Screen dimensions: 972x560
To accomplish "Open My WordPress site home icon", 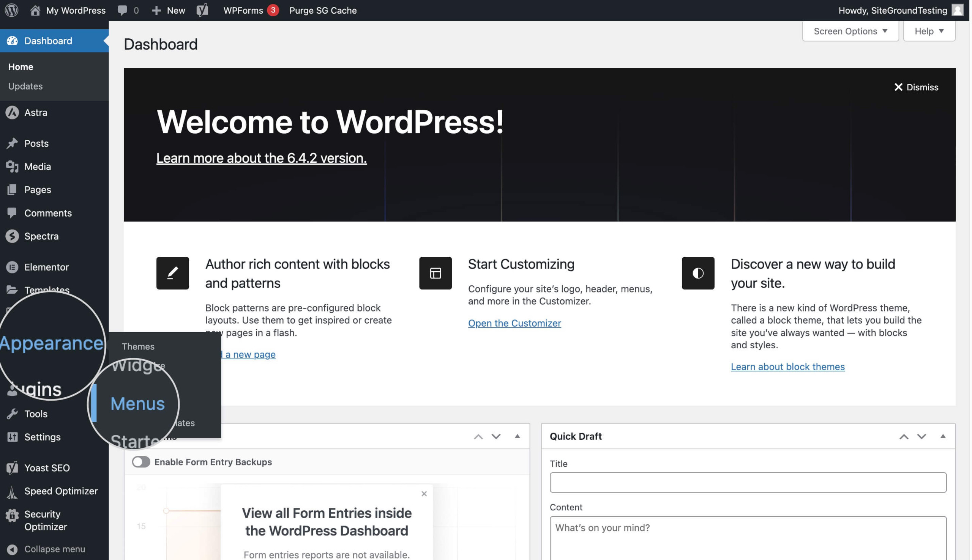I will 35,10.
